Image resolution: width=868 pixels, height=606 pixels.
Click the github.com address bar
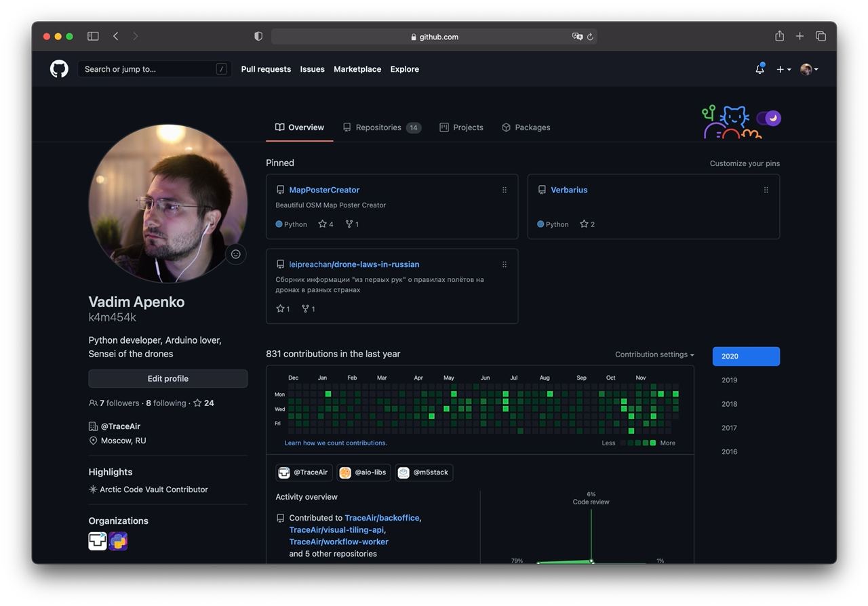click(434, 37)
